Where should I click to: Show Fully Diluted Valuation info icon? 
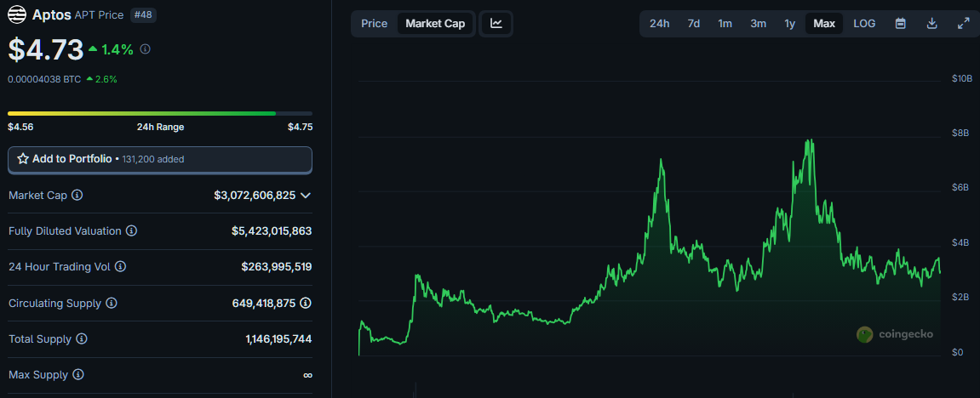point(131,230)
